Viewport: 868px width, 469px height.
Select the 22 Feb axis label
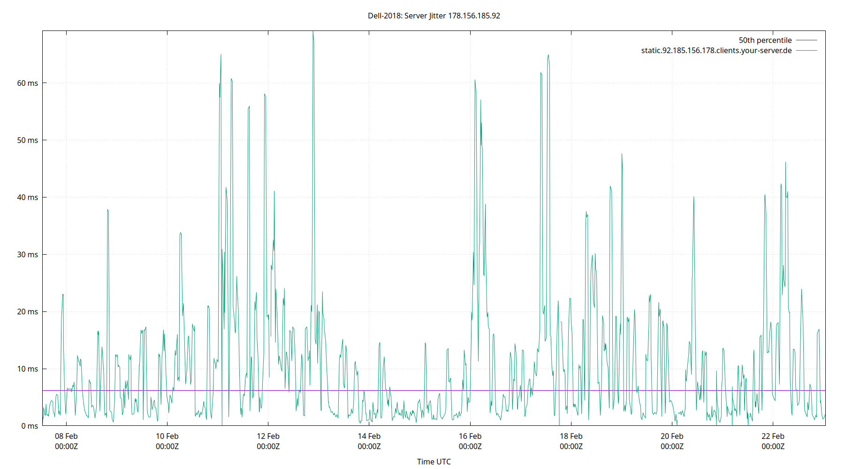[x=773, y=436]
